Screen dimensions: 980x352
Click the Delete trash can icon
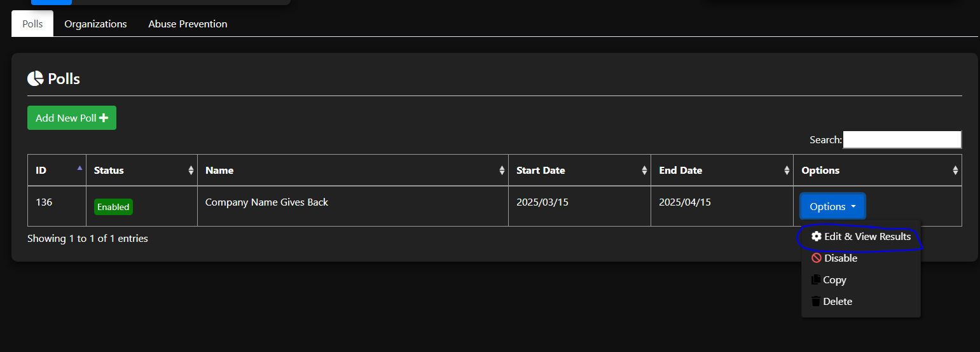pos(817,302)
